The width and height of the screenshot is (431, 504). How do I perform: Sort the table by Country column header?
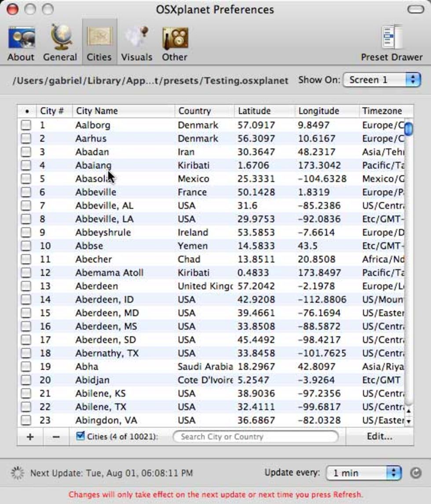[x=203, y=111]
